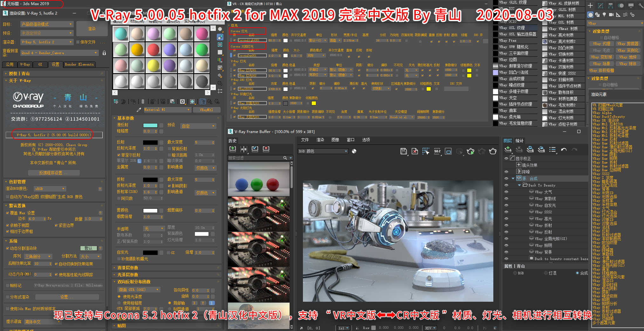This screenshot has height=331, width=644.
Task: Open 文件 menu in V-Ray Frame Buffer
Action: (305, 140)
